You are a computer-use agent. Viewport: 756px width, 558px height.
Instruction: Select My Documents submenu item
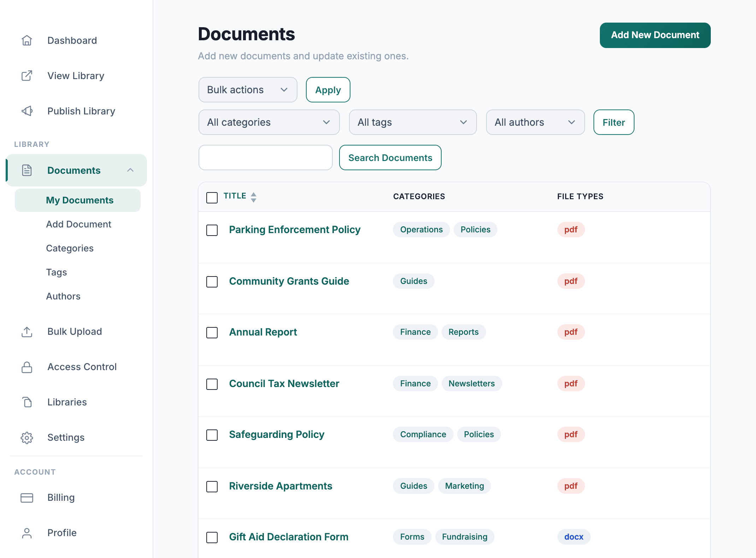pos(78,200)
